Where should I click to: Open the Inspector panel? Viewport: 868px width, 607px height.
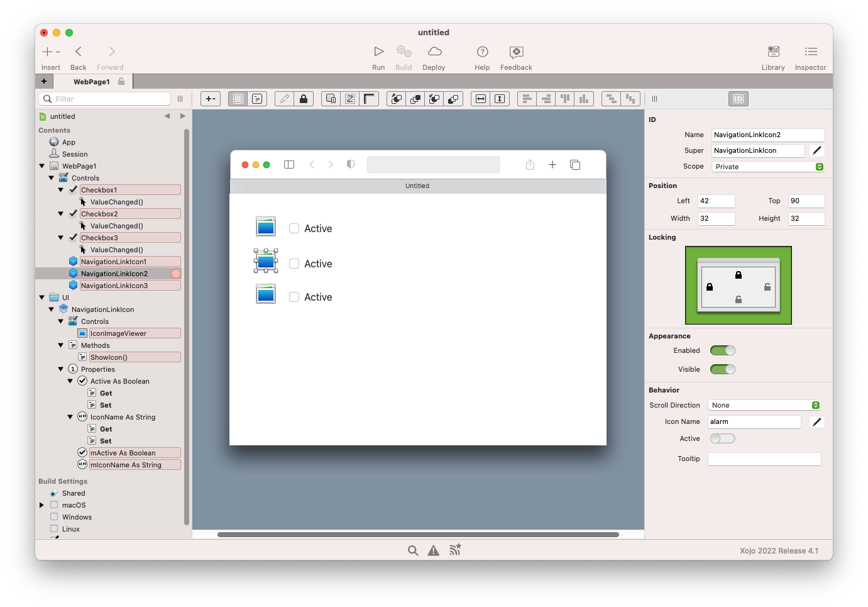click(810, 57)
